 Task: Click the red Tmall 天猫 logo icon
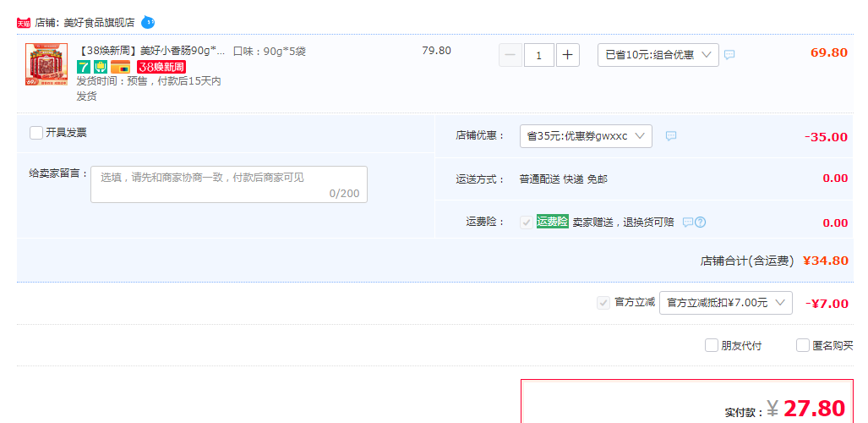[x=24, y=23]
